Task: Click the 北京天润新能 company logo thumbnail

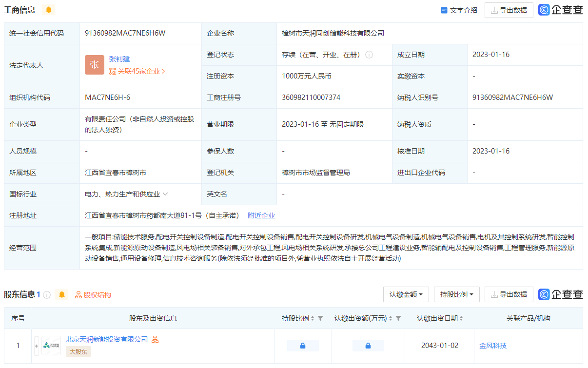Action: tap(51, 346)
